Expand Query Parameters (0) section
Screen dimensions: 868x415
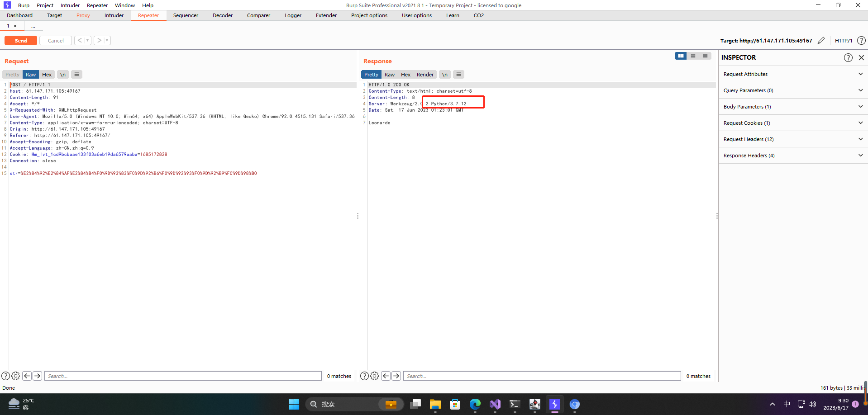[x=793, y=90]
